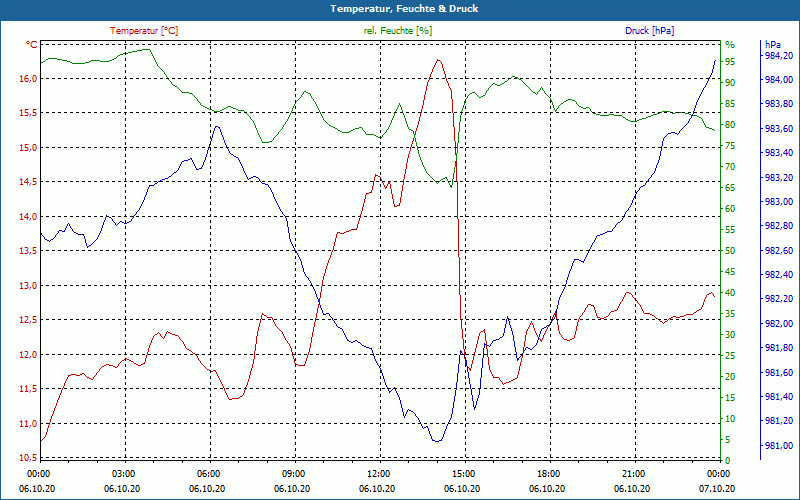Click the '55' humidity axis value
This screenshot has width=800, height=500.
(730, 230)
